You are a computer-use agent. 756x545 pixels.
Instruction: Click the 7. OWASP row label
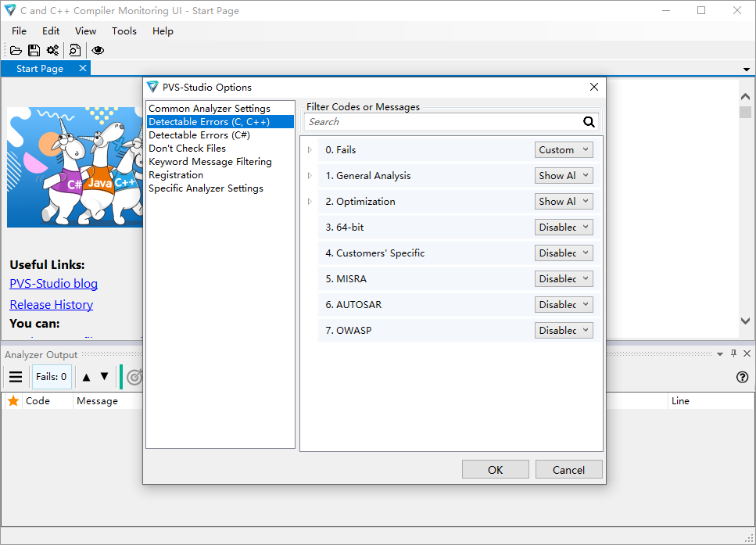pos(348,331)
